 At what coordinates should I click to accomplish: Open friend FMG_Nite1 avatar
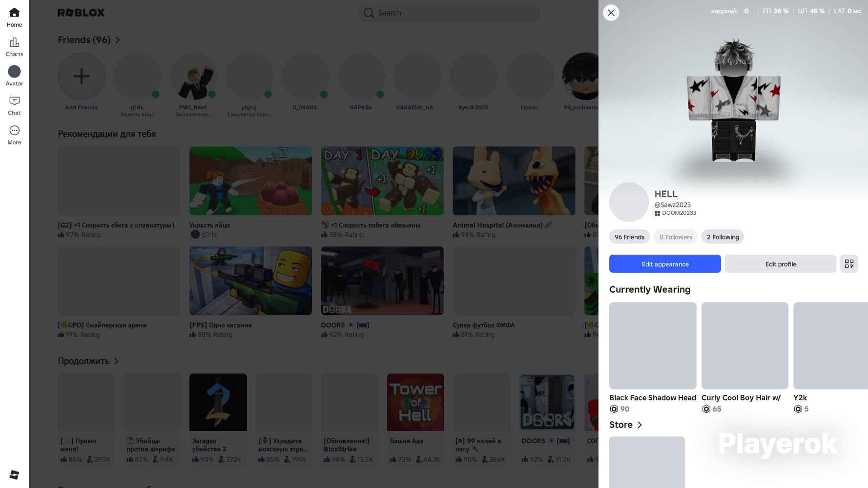point(193,76)
